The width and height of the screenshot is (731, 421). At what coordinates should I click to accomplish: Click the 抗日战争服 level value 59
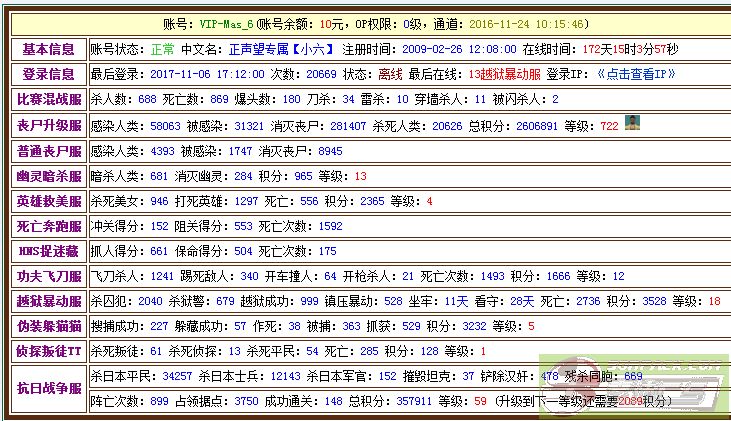point(480,401)
